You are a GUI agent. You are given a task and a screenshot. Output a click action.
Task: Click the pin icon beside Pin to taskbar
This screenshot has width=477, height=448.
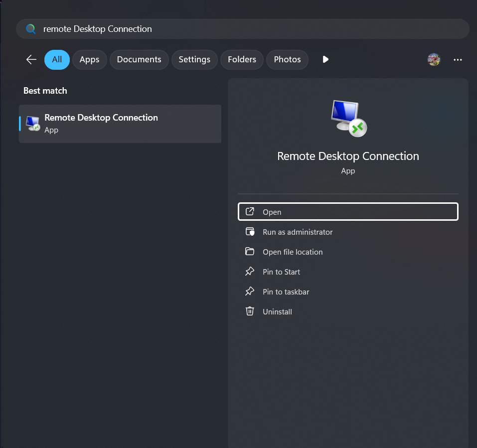point(250,292)
